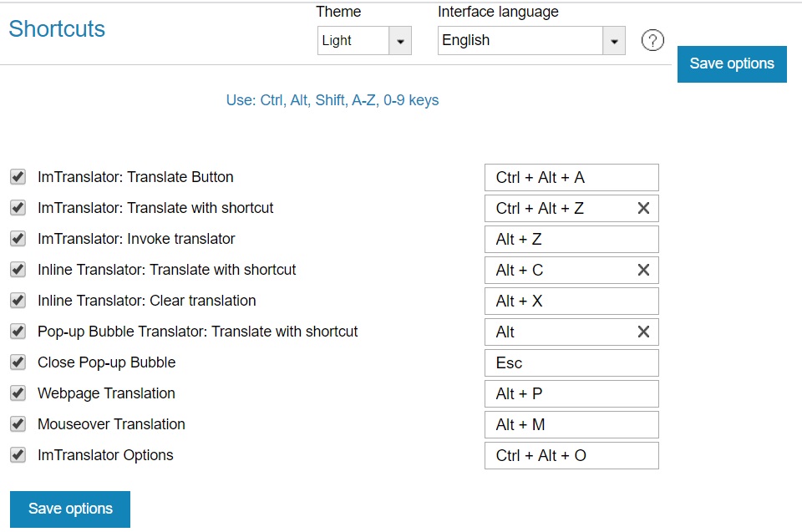The image size is (802, 532).
Task: Uncheck ImTranslator: Translate Button checkbox
Action: click(x=18, y=177)
